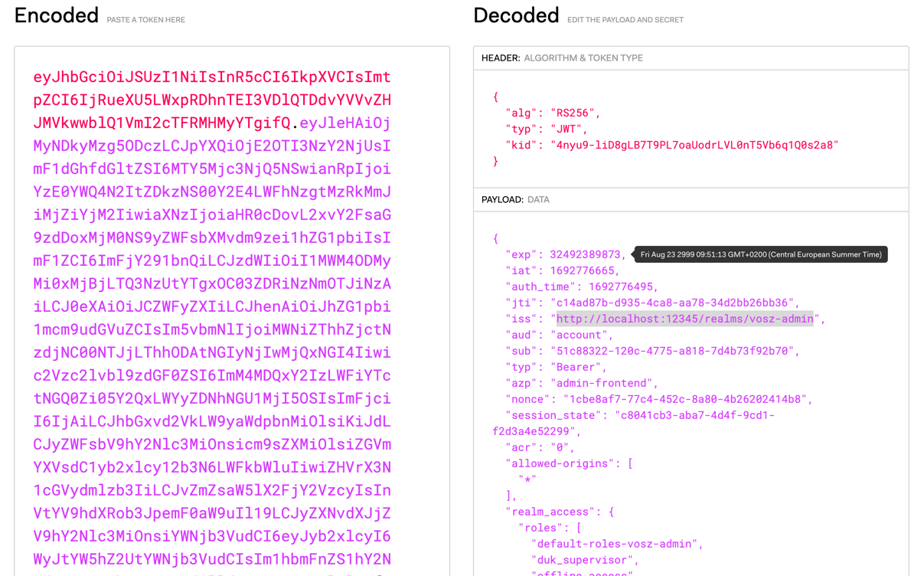Click the expiration date tooltip for Aug 2999
This screenshot has height=576, width=924.
click(x=760, y=254)
